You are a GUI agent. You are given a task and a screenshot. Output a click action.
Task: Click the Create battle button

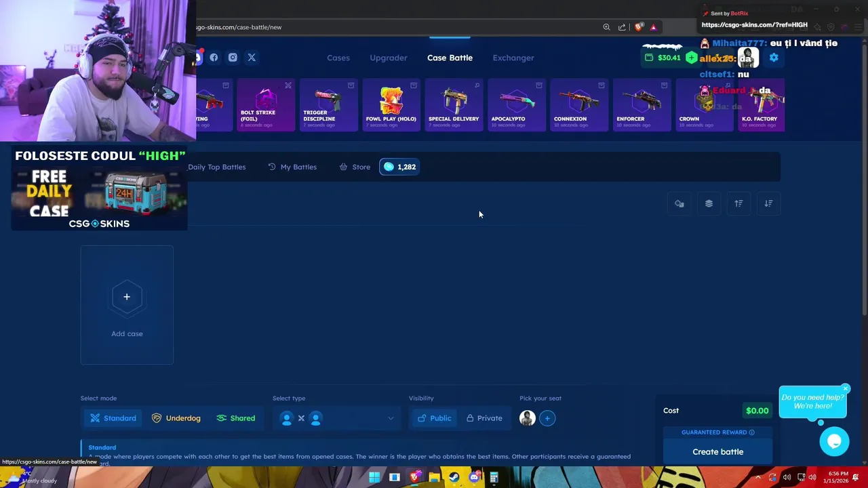(717, 451)
